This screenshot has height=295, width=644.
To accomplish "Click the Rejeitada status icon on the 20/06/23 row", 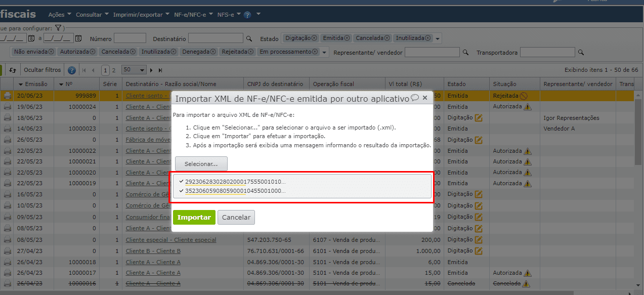I will 524,96.
